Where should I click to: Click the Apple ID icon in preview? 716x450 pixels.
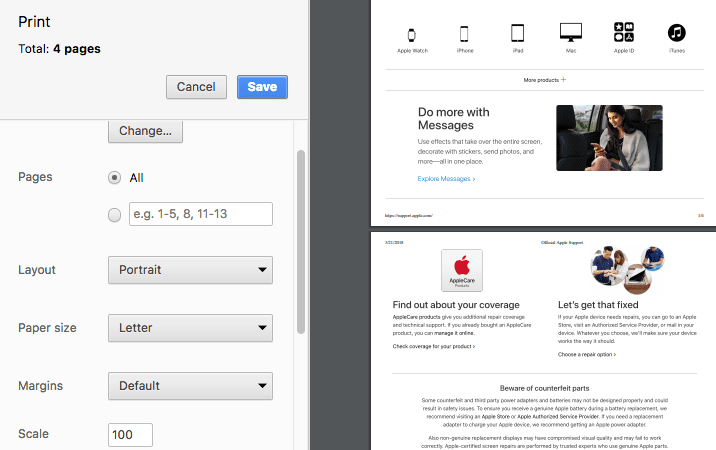pos(624,32)
